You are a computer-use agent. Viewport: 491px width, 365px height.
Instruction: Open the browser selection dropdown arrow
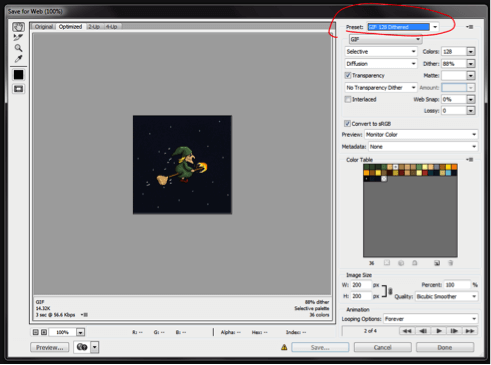pyautogui.click(x=95, y=347)
